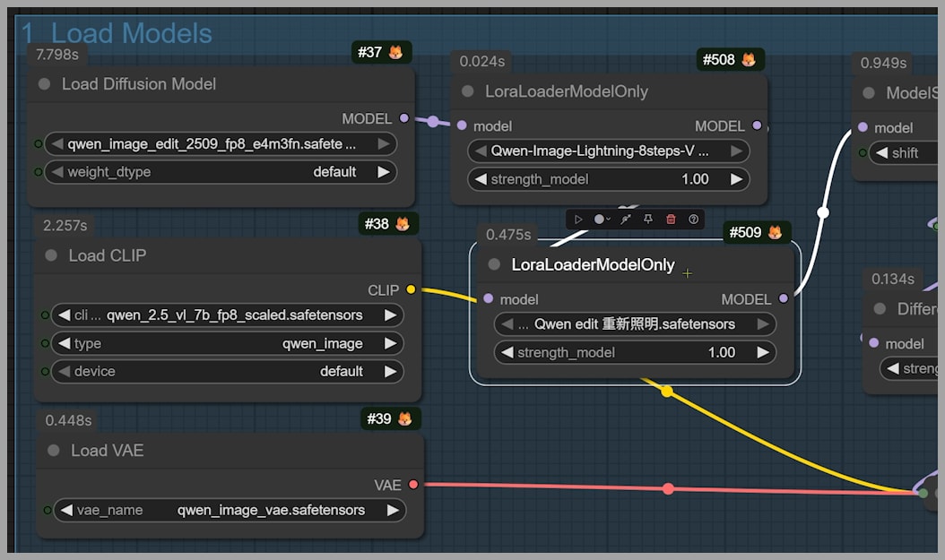Click the play icon in node toolbar
945x560 pixels.
578,220
